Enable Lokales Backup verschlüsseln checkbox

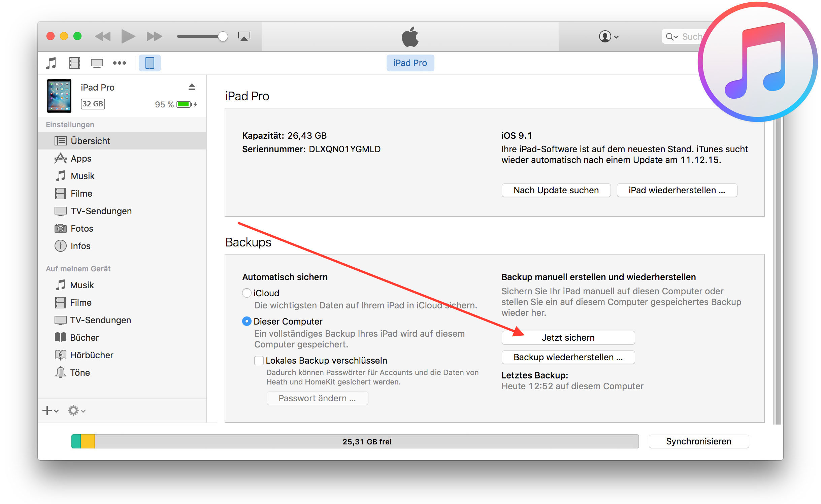click(259, 360)
